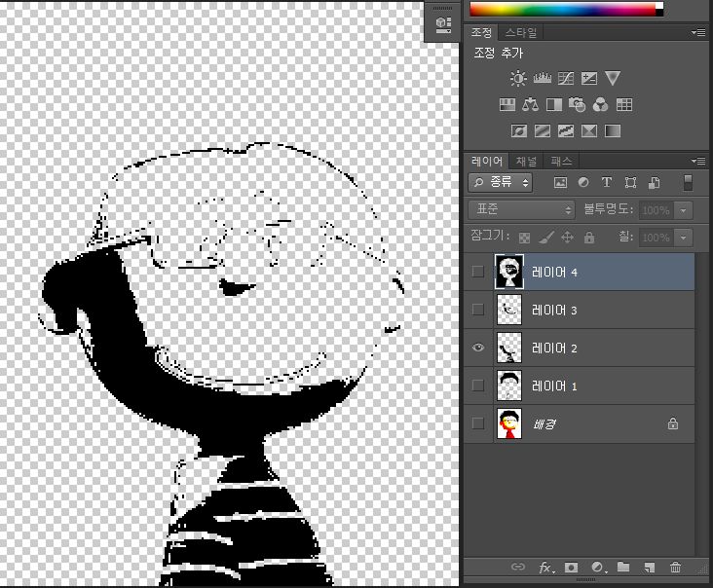713x588 pixels.
Task: Add a Brightness/Contrast adjustment
Action: coord(518,78)
